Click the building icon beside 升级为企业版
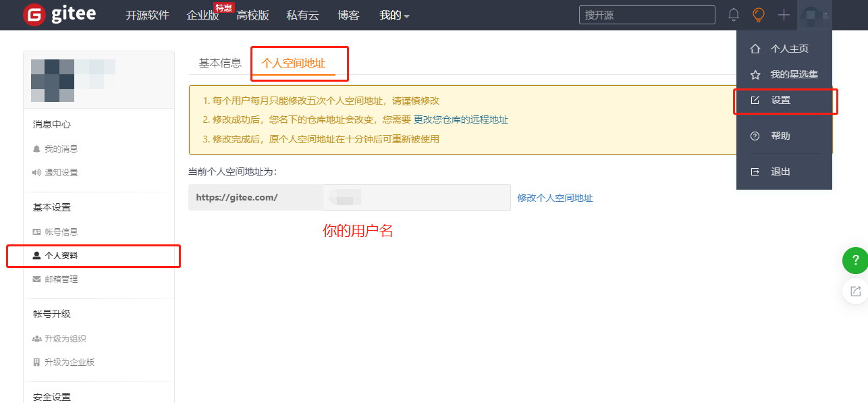Image resolution: width=868 pixels, height=403 pixels. tap(36, 362)
